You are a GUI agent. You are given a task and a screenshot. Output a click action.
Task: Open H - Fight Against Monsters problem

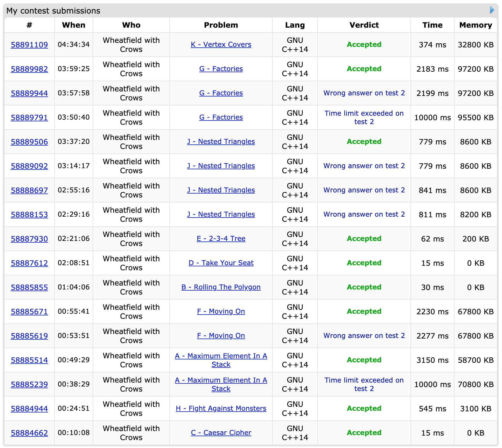(x=221, y=409)
